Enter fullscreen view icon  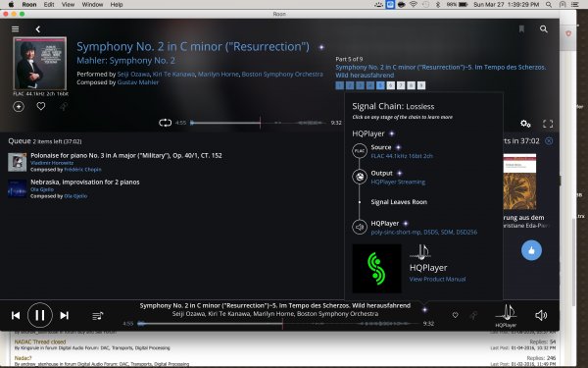(x=548, y=124)
